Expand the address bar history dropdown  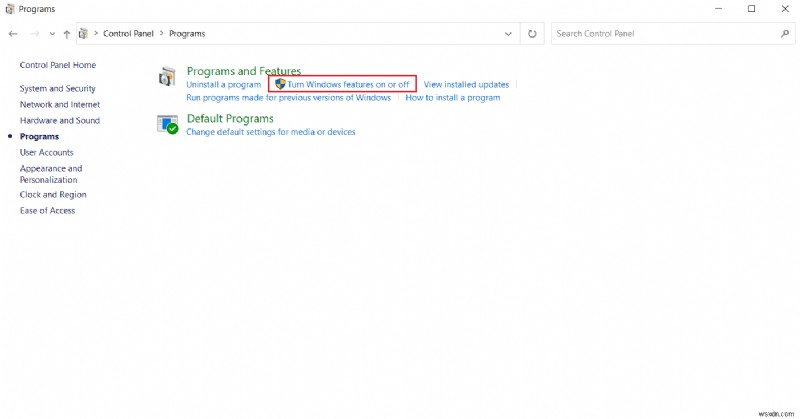508,34
